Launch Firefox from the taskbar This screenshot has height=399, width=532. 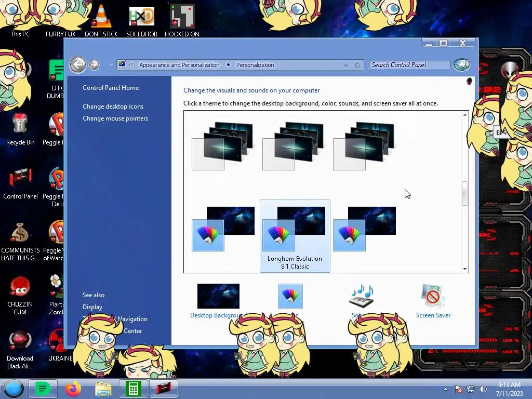[73, 389]
